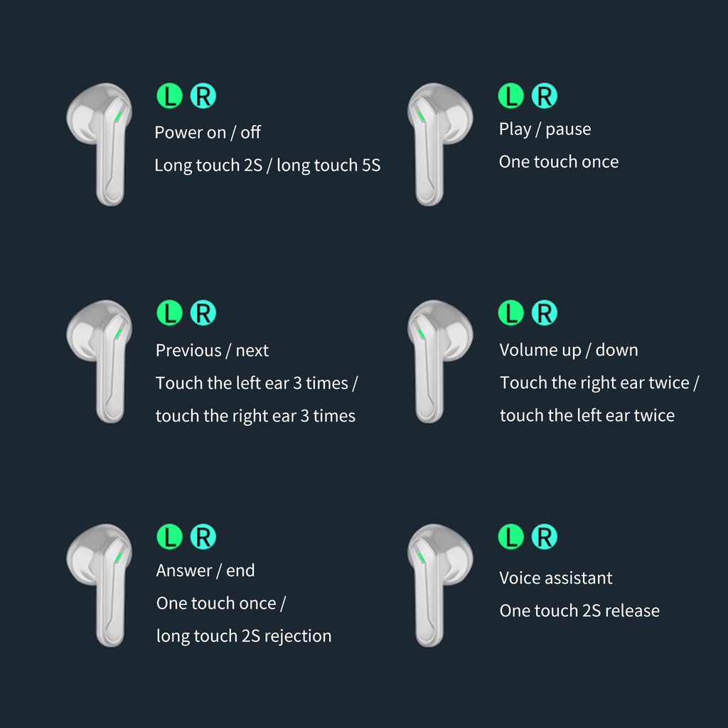Select the R badge above Play / pause
The width and height of the screenshot is (728, 728).
pyautogui.click(x=545, y=95)
